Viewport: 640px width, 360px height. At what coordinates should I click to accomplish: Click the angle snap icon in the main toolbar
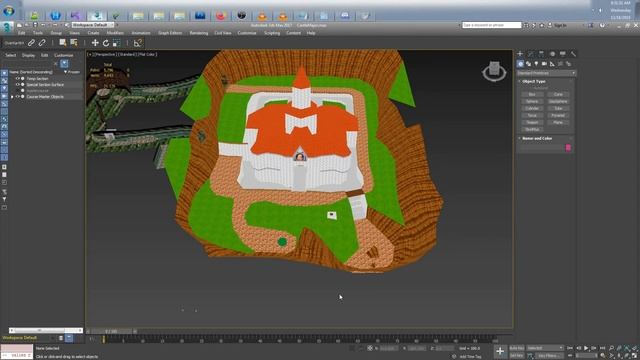tap(138, 43)
